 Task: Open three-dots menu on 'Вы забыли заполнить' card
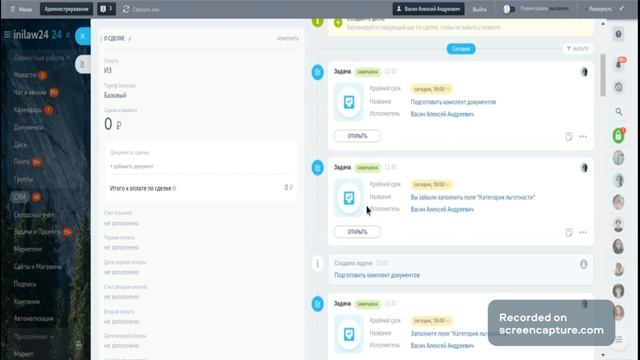[583, 232]
